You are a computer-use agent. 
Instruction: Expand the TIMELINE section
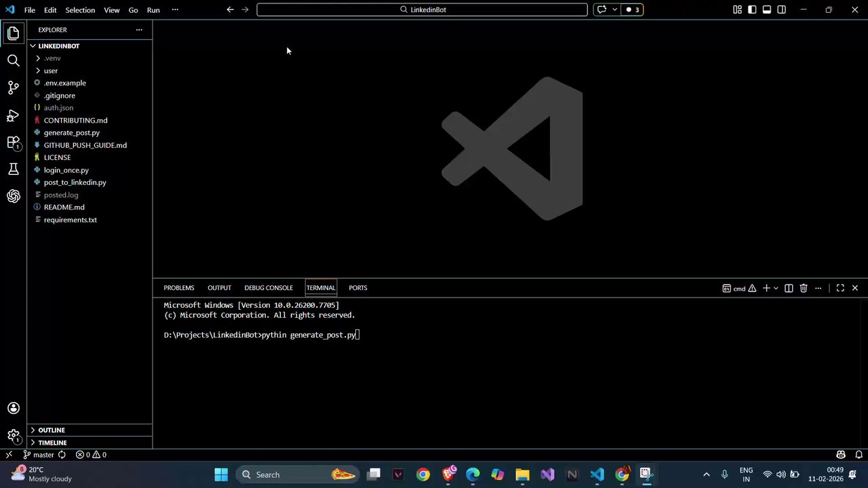coord(90,443)
